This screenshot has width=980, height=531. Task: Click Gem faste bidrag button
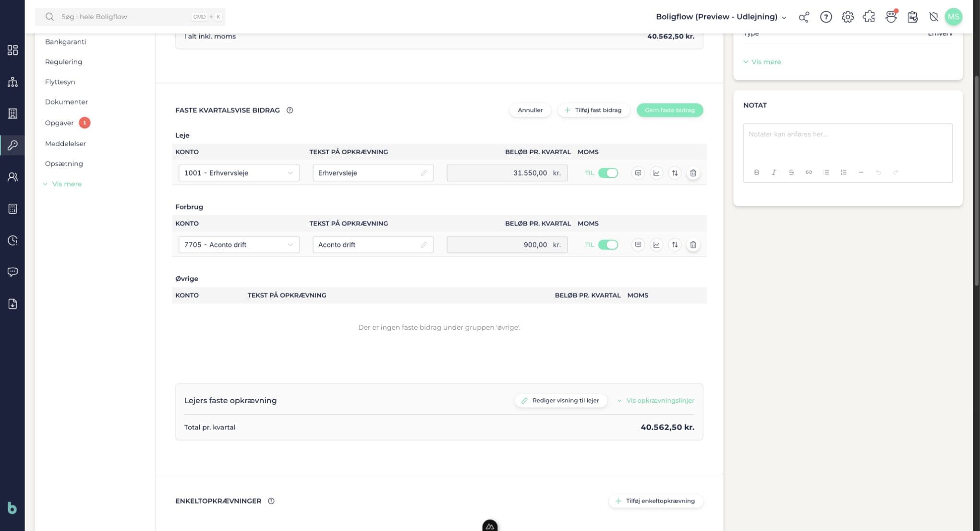pyautogui.click(x=669, y=110)
